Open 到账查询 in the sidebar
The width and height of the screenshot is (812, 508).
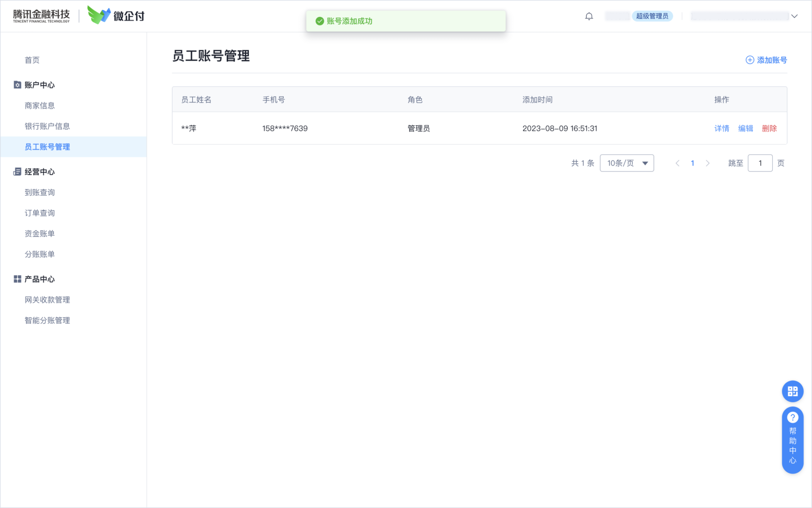[x=40, y=193]
